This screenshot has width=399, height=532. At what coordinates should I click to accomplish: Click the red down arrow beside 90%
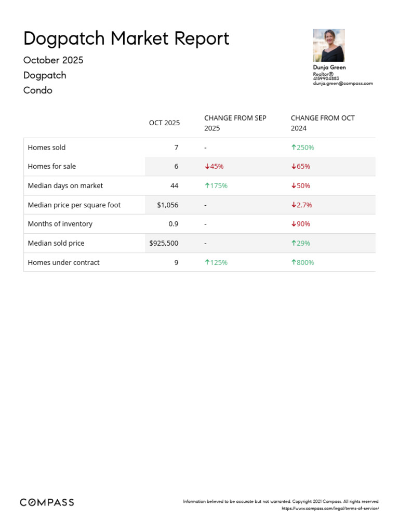[x=294, y=224]
